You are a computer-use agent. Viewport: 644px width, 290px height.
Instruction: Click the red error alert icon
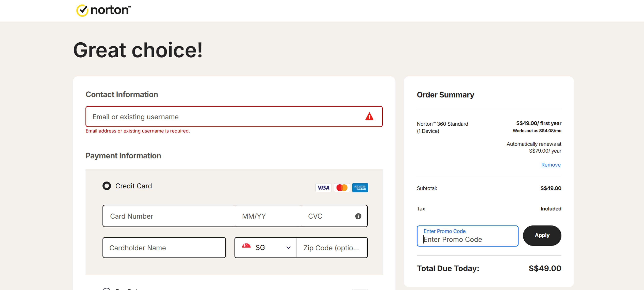tap(369, 116)
